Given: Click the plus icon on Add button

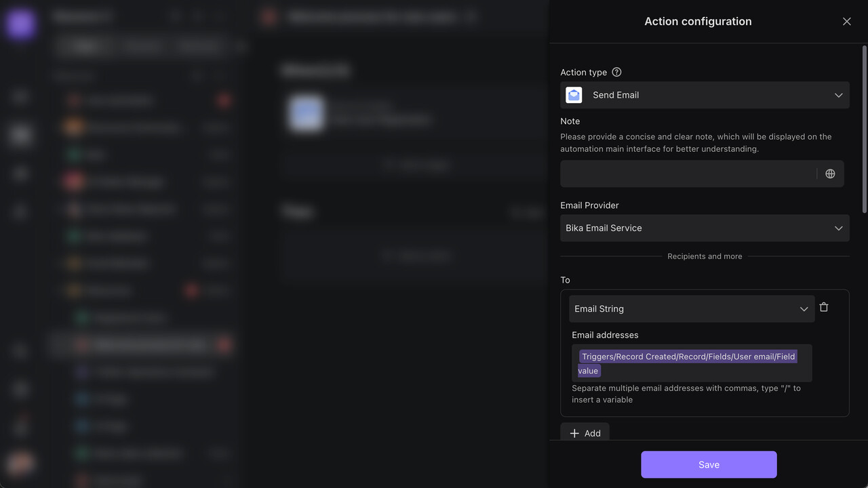Looking at the screenshot, I should pyautogui.click(x=574, y=434).
